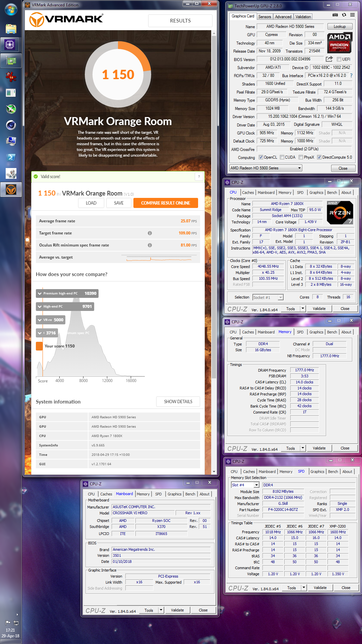Switch to GPU-Z graphics card taskbar icon
The image size is (362, 644).
11,61
